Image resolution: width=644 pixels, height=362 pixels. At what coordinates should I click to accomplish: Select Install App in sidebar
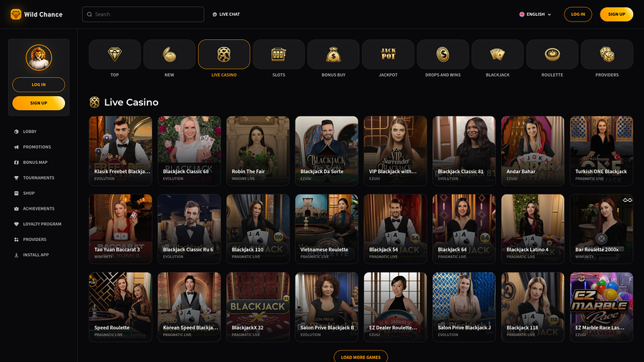point(36,255)
